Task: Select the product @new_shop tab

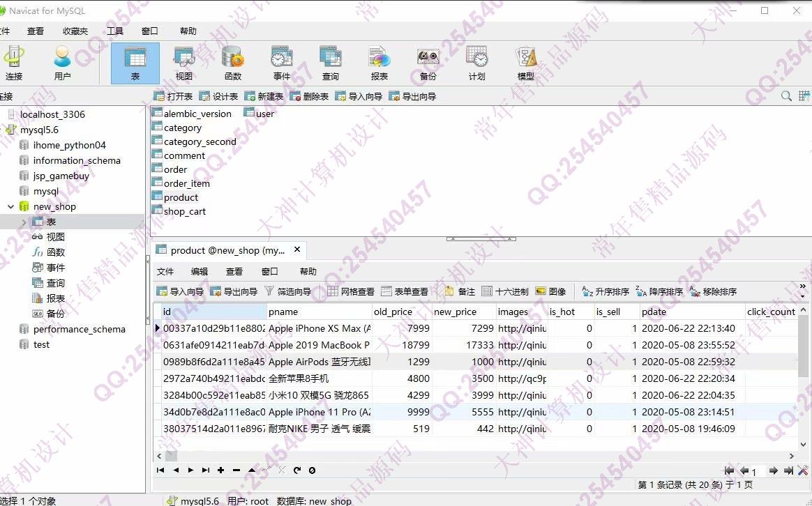Action: (x=225, y=250)
